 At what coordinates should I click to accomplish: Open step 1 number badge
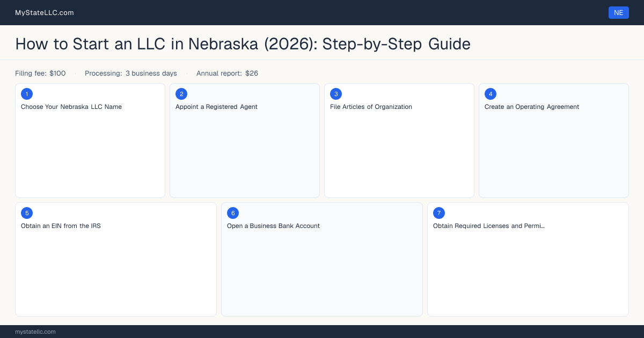pyautogui.click(x=27, y=94)
